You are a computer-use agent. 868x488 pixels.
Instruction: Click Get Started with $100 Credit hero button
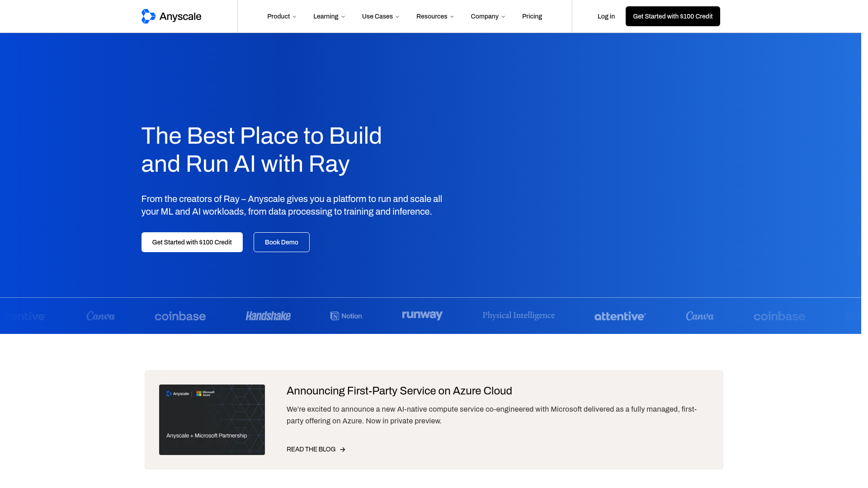click(192, 242)
